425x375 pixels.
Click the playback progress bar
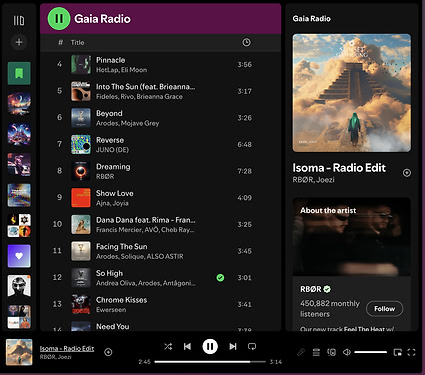pos(210,362)
